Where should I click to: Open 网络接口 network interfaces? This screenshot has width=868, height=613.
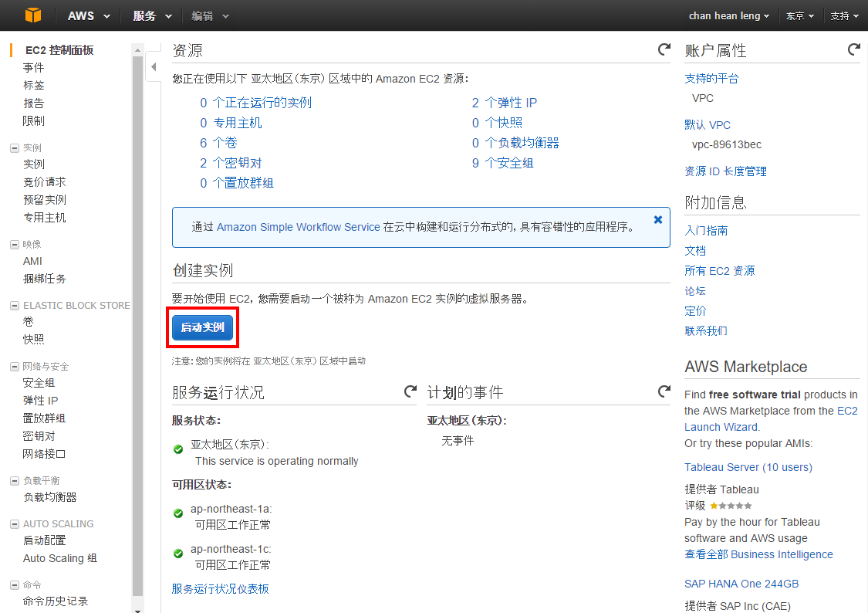click(x=44, y=453)
